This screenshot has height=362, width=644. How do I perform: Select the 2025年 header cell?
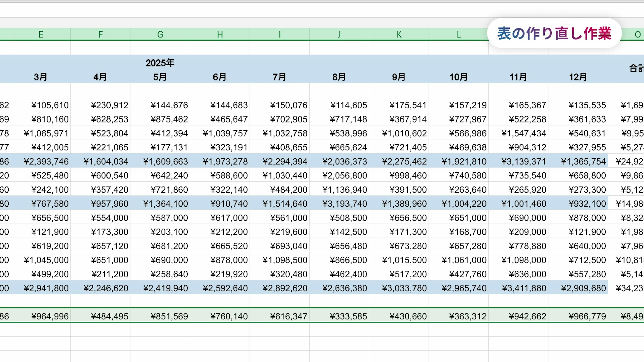[160, 63]
